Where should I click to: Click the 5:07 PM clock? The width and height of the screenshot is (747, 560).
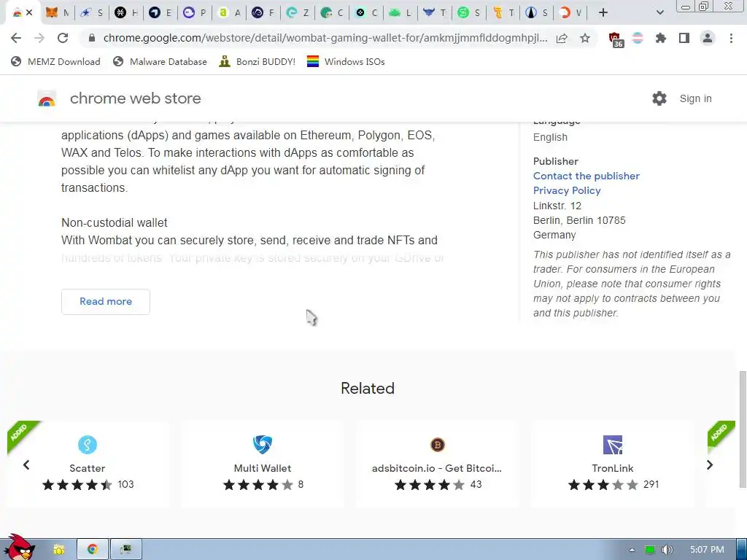click(x=707, y=550)
